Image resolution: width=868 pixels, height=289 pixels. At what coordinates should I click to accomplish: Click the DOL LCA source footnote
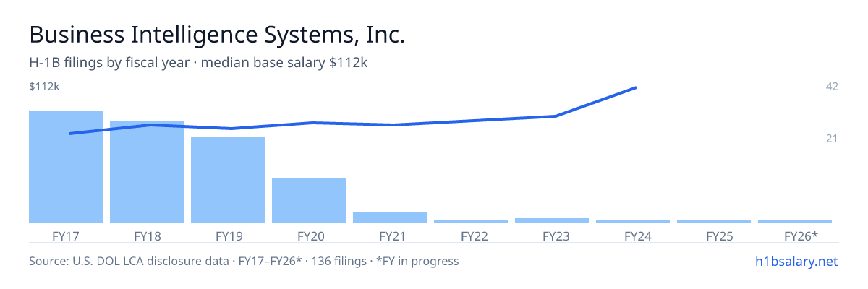pyautogui.click(x=244, y=261)
